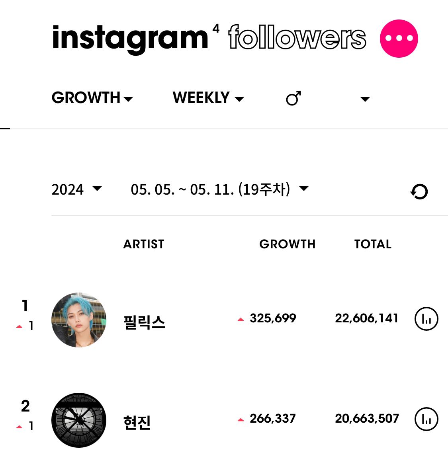Open the chart icon for 필릭스
Image resolution: width=448 pixels, height=476 pixels.
(426, 319)
